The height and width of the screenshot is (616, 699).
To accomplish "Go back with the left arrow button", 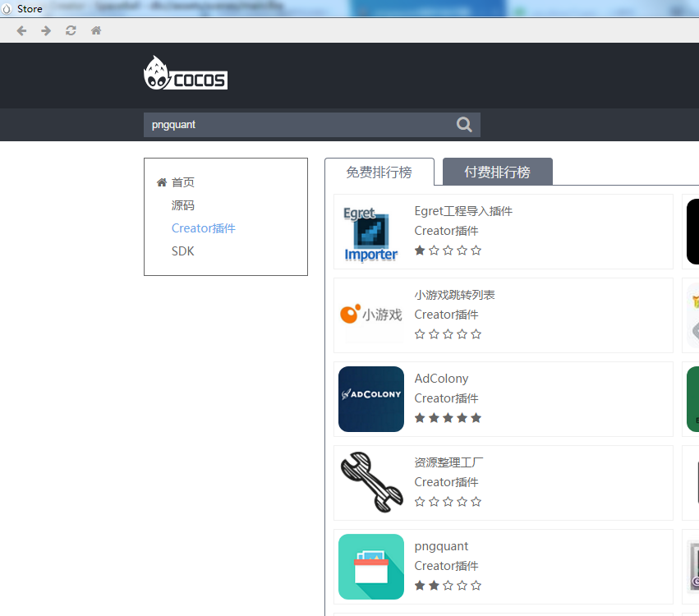I will pyautogui.click(x=21, y=30).
